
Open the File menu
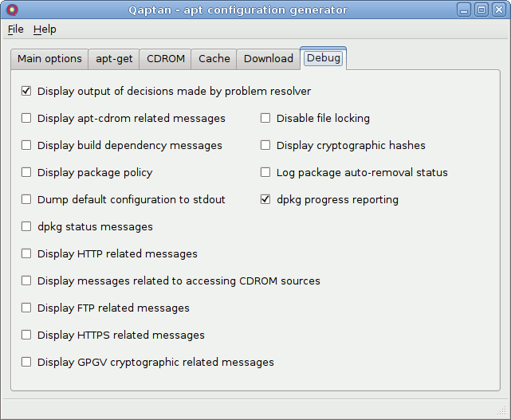pos(16,29)
